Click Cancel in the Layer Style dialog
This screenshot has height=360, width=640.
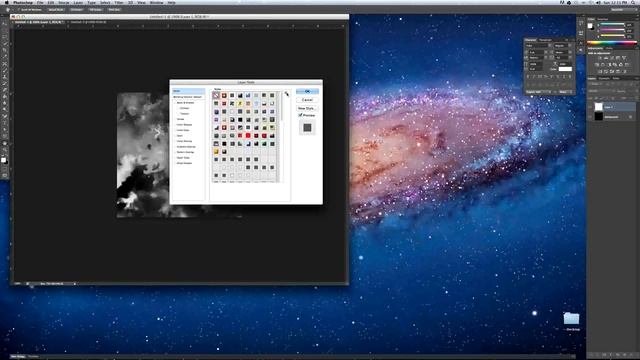pyautogui.click(x=307, y=100)
